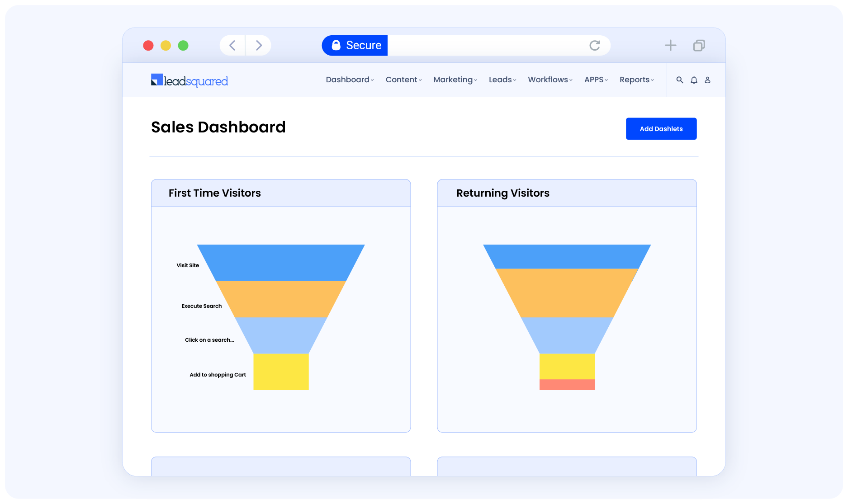Click the tab overview icon in browser chrome
The height and width of the screenshot is (504, 848).
tap(698, 45)
